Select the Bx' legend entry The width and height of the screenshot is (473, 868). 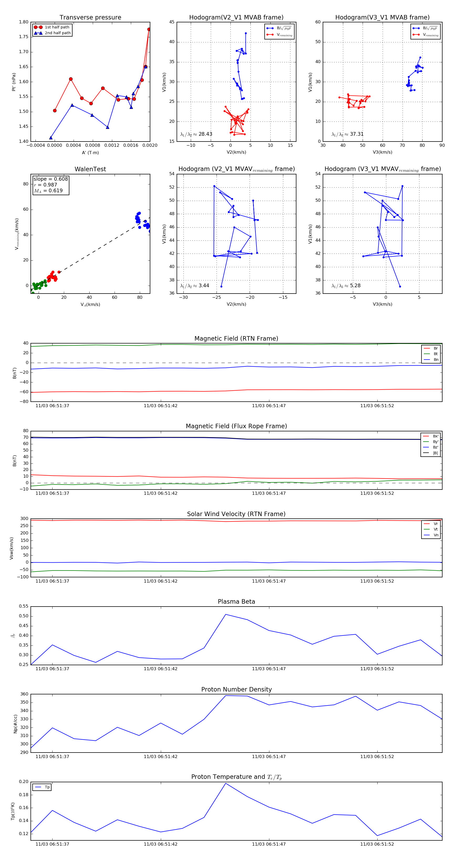point(431,436)
